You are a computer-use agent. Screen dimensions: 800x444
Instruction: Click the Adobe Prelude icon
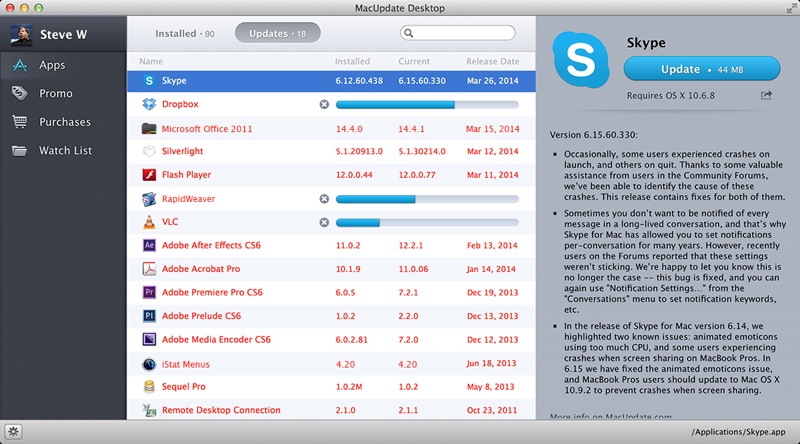[148, 316]
